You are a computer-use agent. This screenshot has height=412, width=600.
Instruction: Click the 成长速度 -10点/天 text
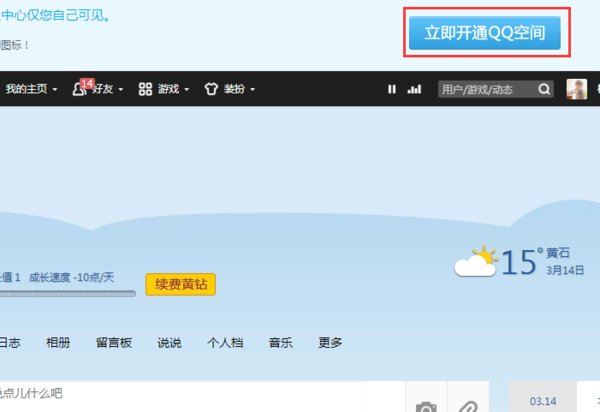(x=72, y=277)
